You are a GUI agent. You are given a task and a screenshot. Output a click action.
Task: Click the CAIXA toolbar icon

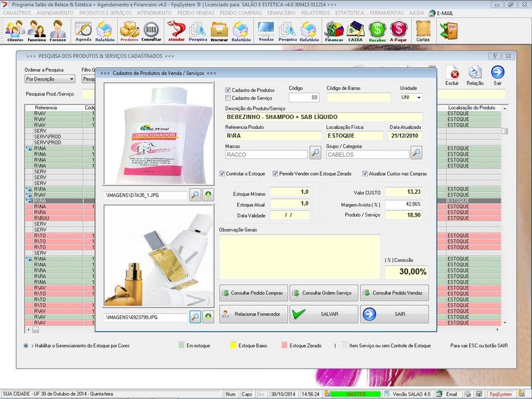pos(356,31)
